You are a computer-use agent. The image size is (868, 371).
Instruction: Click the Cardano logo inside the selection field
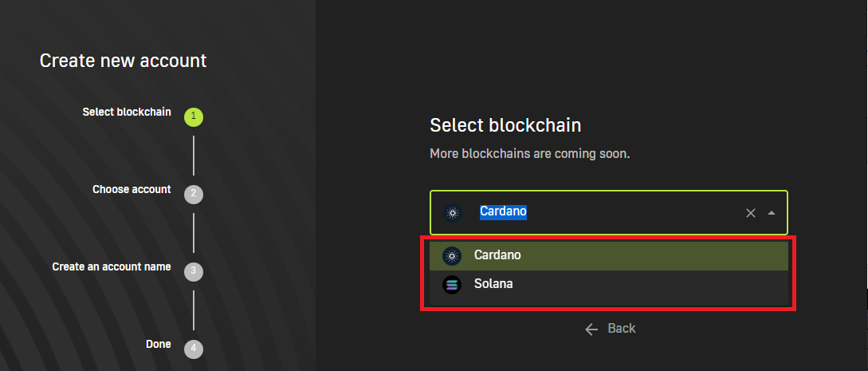click(x=453, y=213)
